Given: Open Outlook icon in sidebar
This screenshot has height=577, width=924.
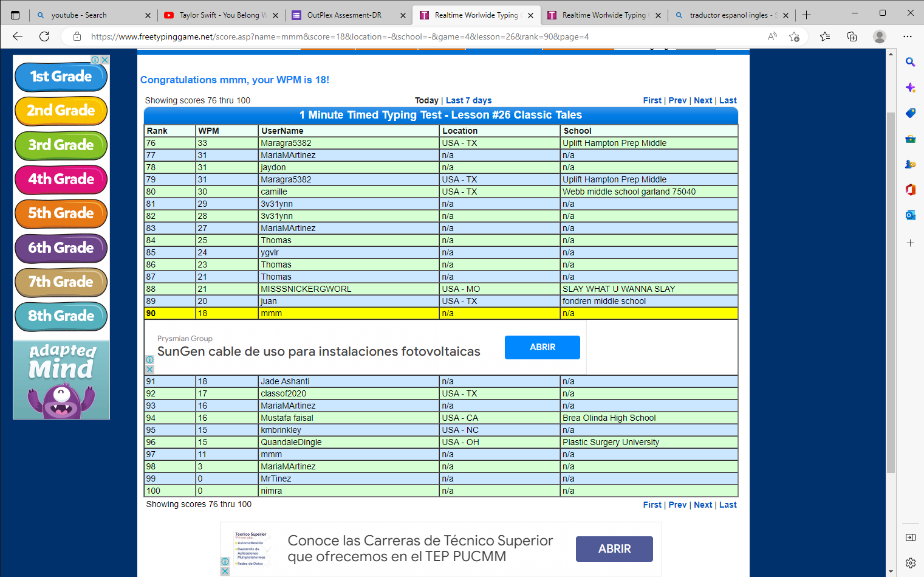Looking at the screenshot, I should point(910,215).
